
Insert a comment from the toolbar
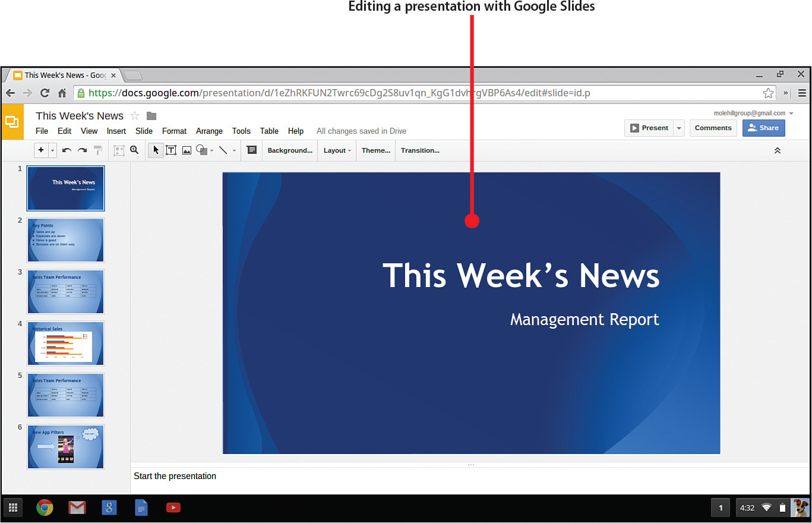point(251,150)
